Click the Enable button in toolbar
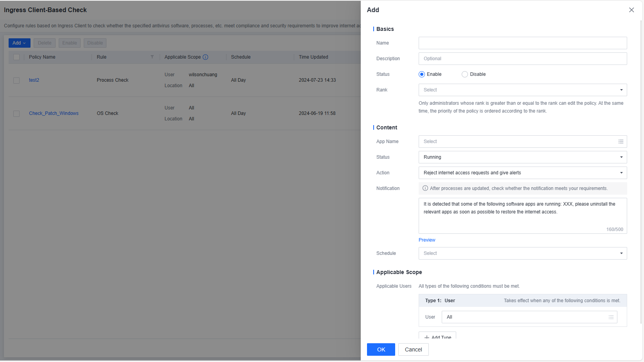 pyautogui.click(x=70, y=43)
